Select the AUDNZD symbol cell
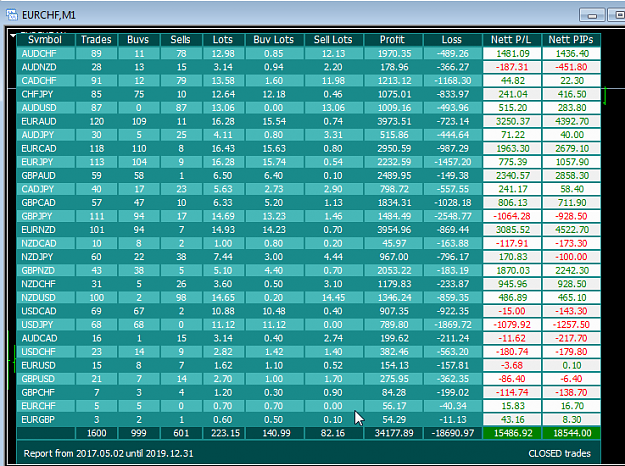Image resolution: width=625 pixels, height=466 pixels. pos(45,67)
